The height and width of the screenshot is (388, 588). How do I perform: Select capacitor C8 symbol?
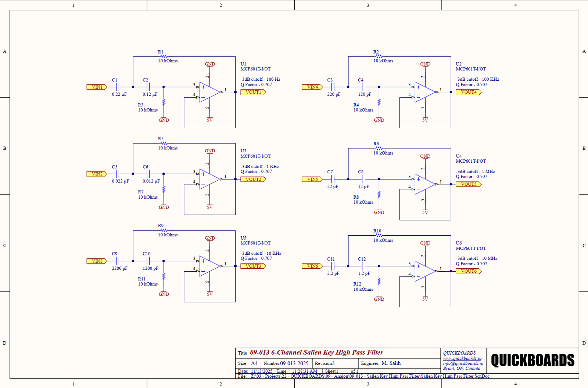click(363, 179)
